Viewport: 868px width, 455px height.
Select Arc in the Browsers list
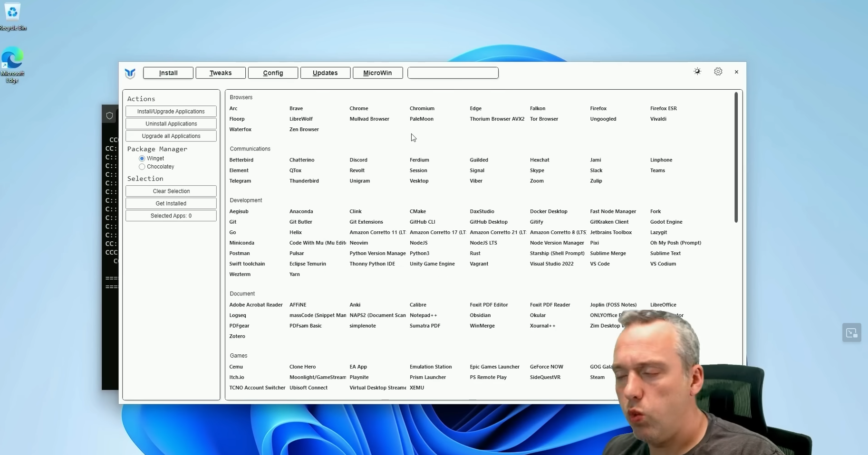[x=233, y=108]
